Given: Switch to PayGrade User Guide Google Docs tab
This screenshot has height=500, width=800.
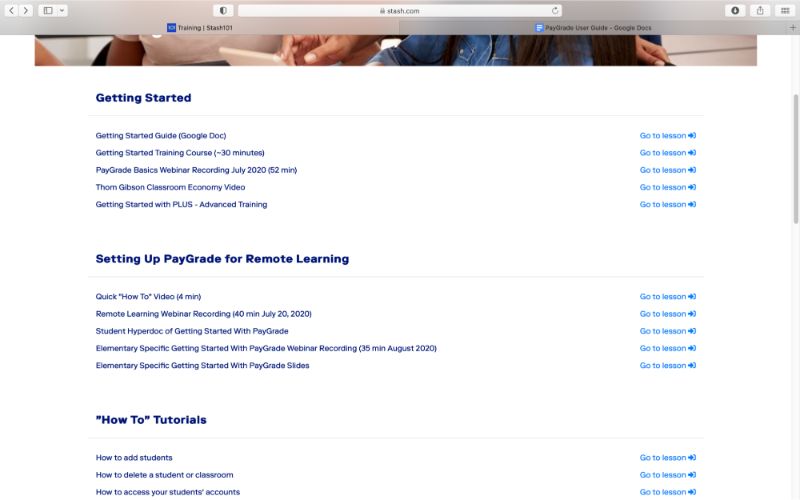Looking at the screenshot, I should [594, 28].
